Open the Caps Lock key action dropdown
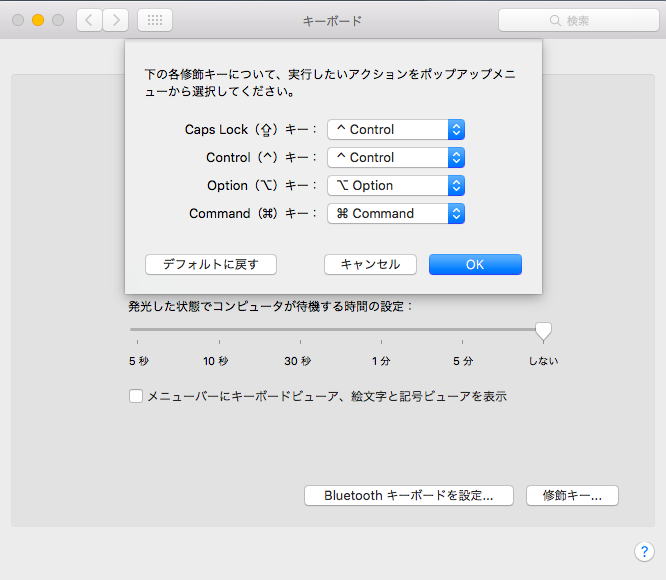This screenshot has height=580, width=666. point(396,130)
